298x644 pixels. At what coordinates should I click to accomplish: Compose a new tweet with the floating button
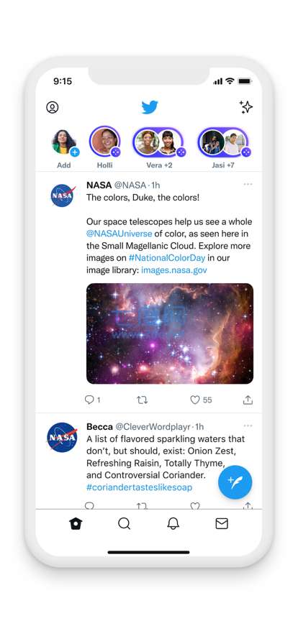tap(235, 482)
